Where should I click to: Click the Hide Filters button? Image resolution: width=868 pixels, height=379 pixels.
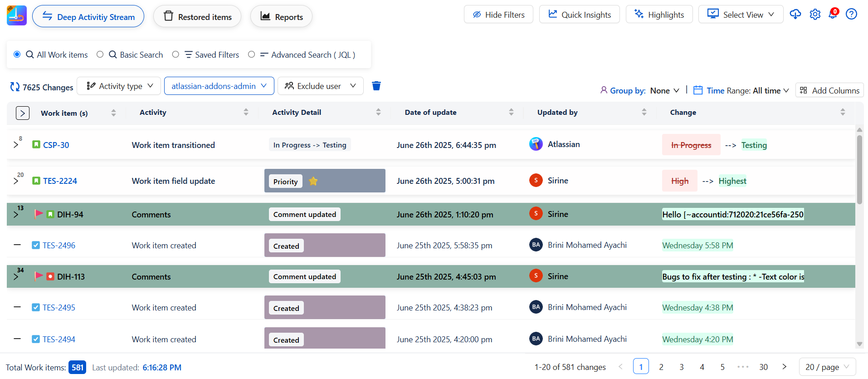tap(498, 15)
